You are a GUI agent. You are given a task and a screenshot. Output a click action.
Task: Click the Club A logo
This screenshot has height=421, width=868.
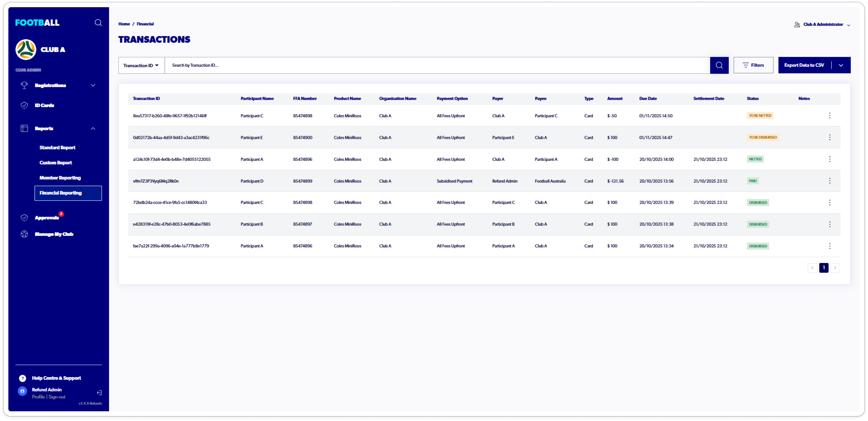tap(26, 50)
